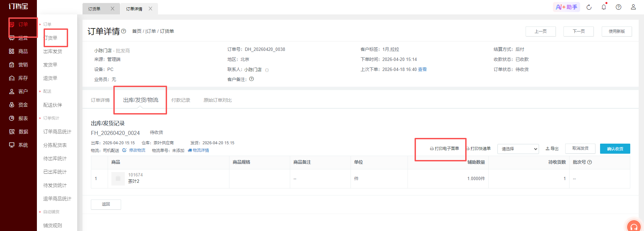Click the 批次号 help icon
The image size is (644, 231).
590,162
